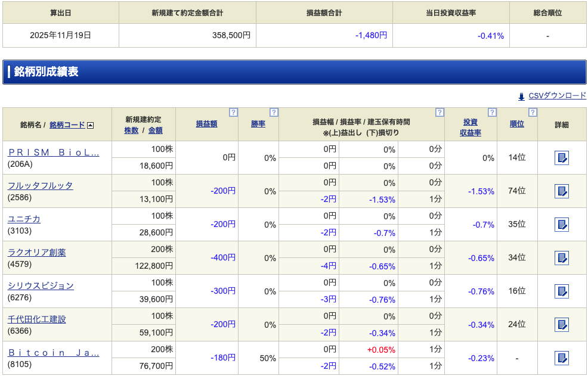The width and height of the screenshot is (588, 376).
Task: Open detail icon for Bitcoin Ja… row
Action: pyautogui.click(x=561, y=358)
